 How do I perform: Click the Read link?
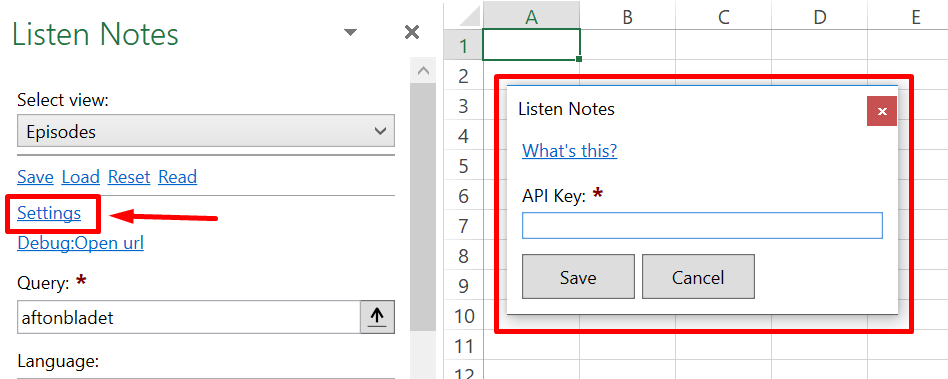click(177, 177)
